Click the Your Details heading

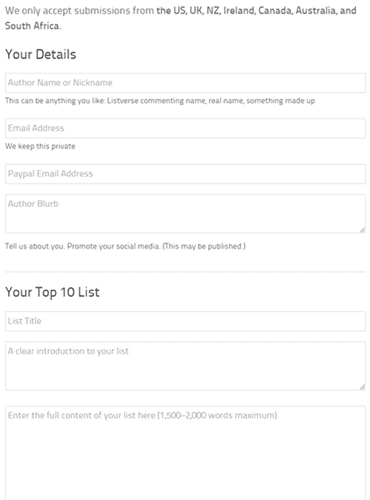click(x=41, y=54)
